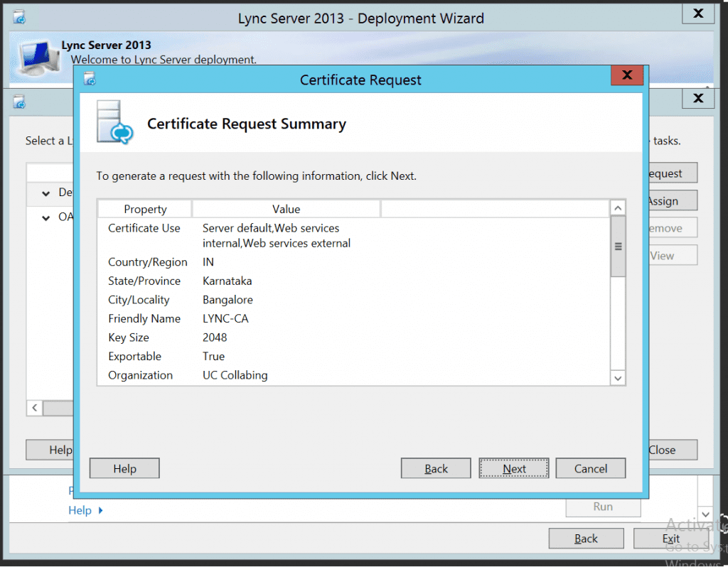Cancel the certificate request
The width and height of the screenshot is (728, 567).
tap(591, 468)
